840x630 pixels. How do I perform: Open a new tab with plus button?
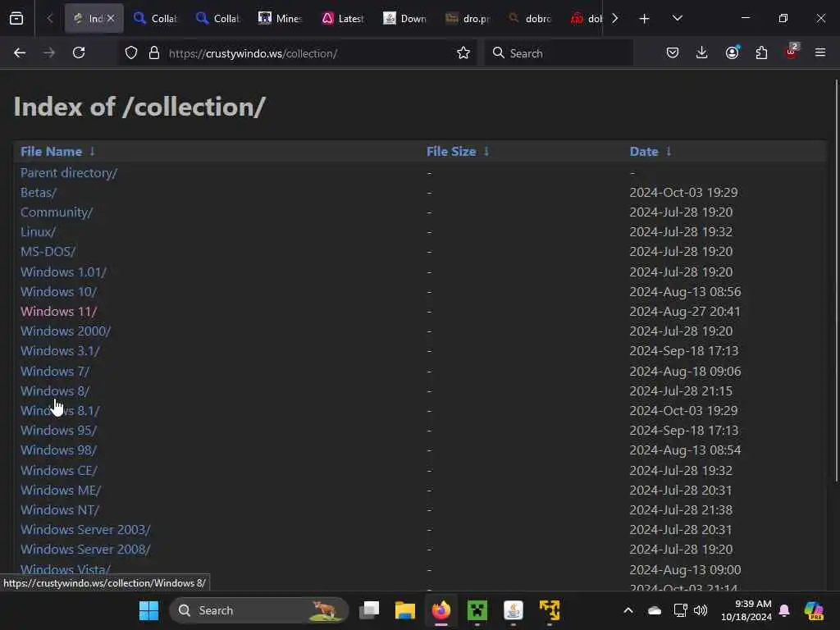[x=645, y=19]
